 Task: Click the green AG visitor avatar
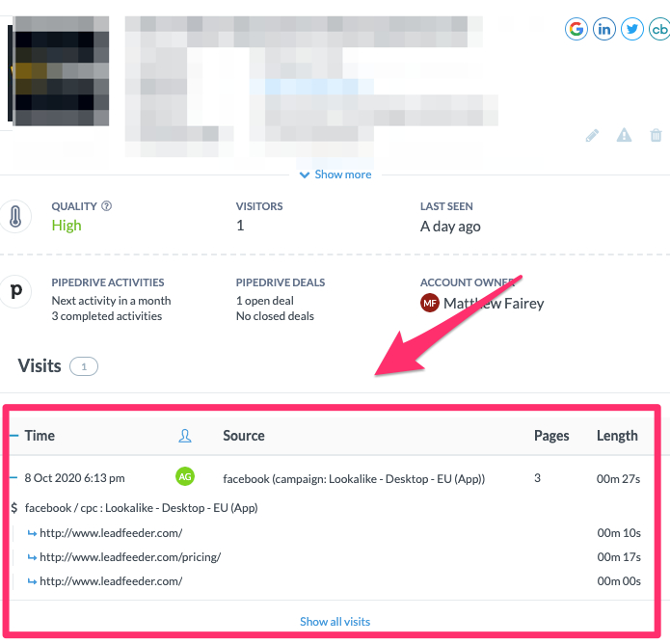click(185, 476)
